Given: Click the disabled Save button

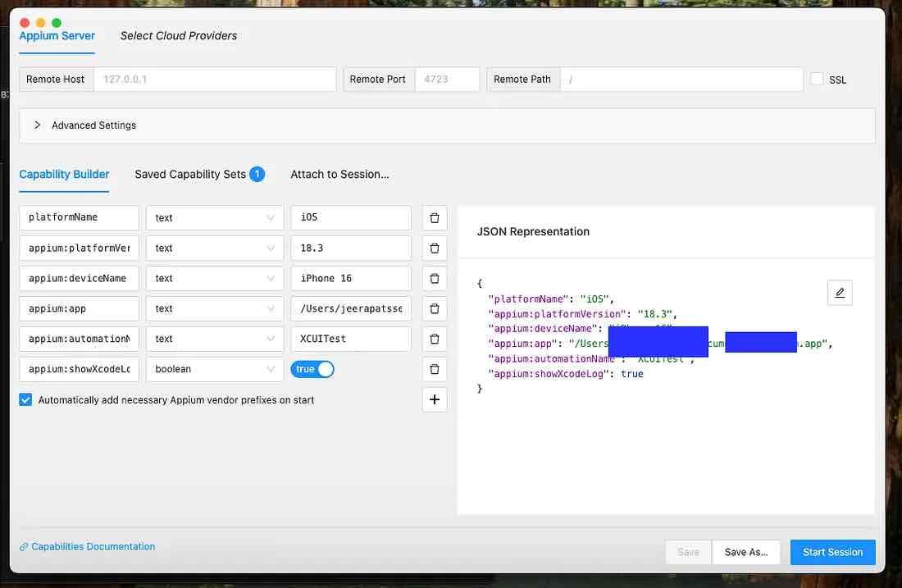Looking at the screenshot, I should pyautogui.click(x=688, y=552).
